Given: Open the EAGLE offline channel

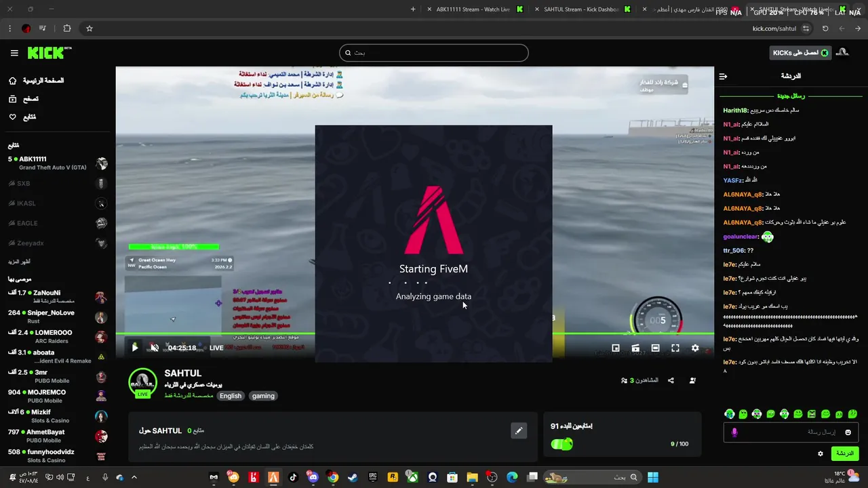Looking at the screenshot, I should 58,223.
